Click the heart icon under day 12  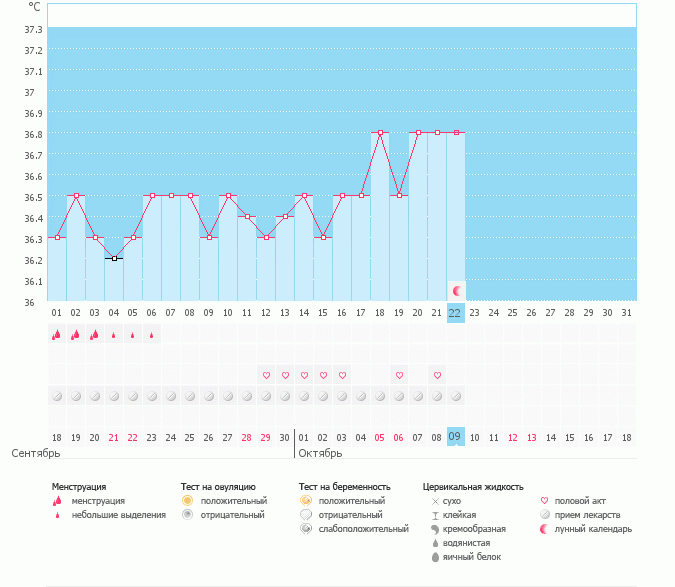(x=266, y=375)
